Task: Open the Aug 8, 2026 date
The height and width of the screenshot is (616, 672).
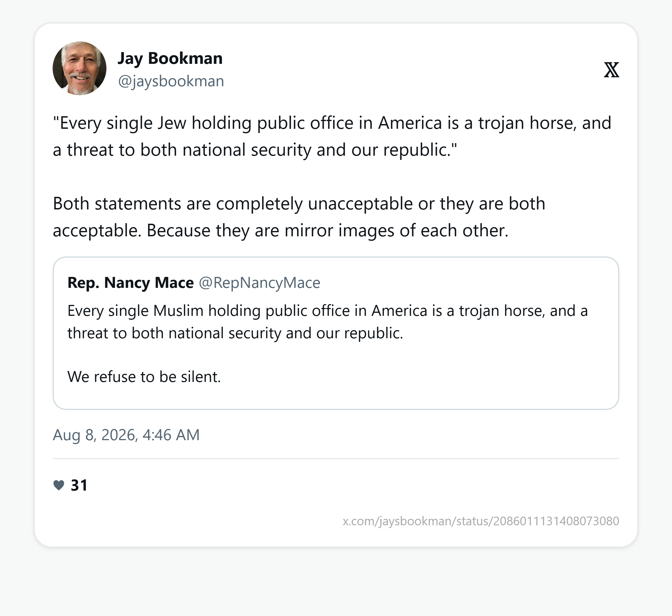Action: 94,435
